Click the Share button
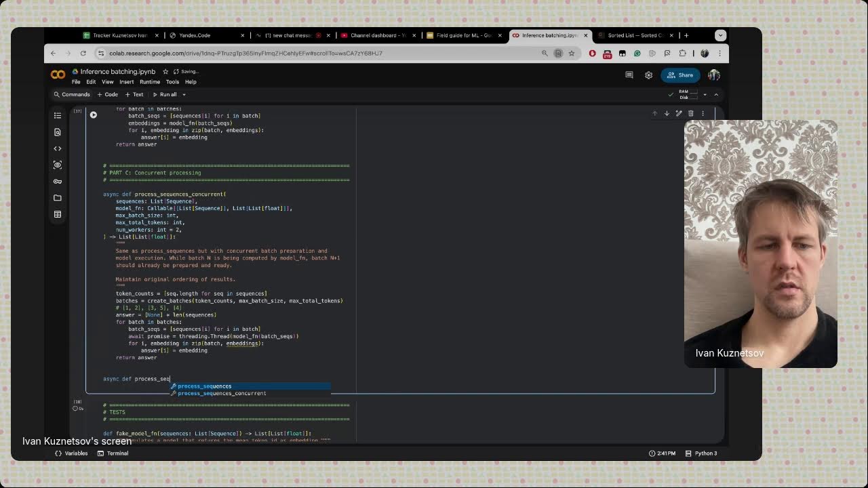This screenshot has width=868, height=488. point(680,75)
